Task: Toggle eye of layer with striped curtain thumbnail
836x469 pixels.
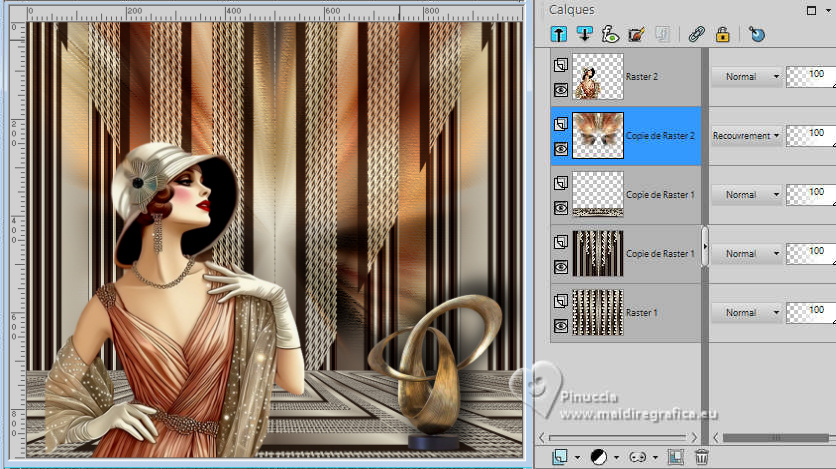Action: click(560, 266)
